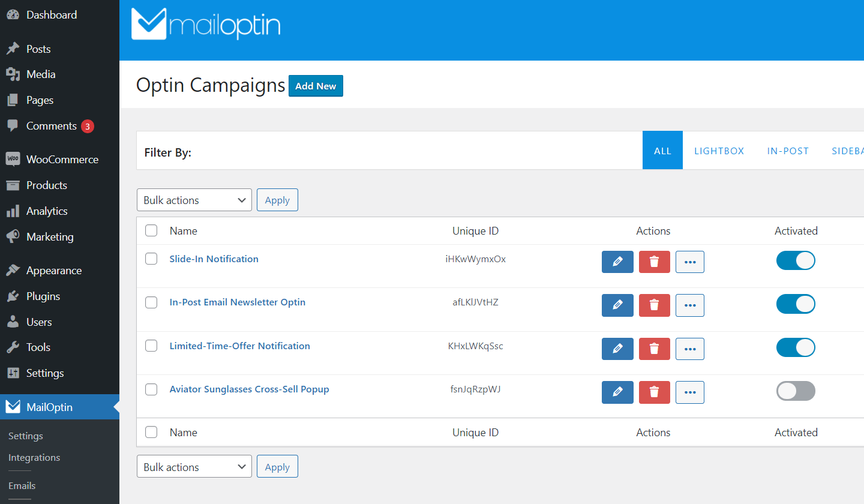
Task: Tick the select-all checkbox in the table footer
Action: (x=151, y=432)
